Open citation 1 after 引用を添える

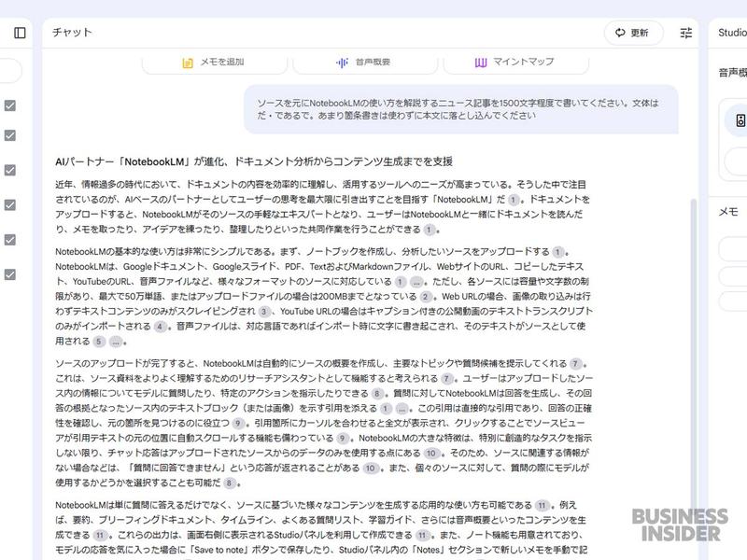point(386,409)
